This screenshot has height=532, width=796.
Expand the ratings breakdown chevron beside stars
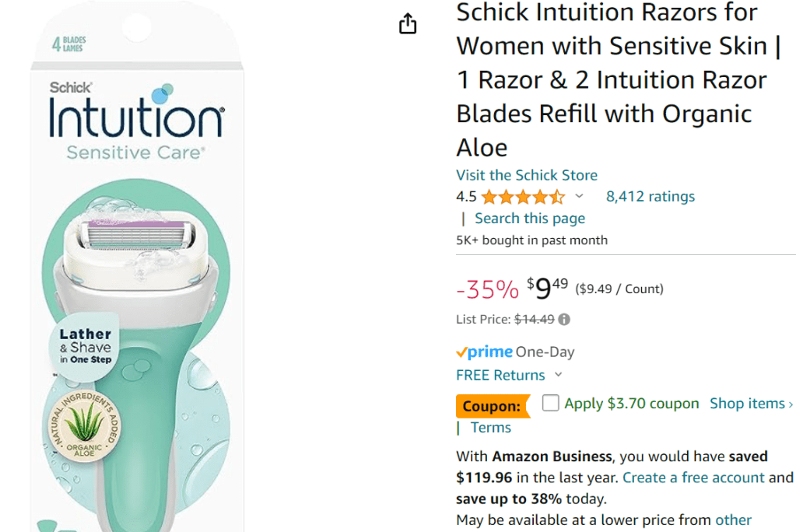(579, 196)
